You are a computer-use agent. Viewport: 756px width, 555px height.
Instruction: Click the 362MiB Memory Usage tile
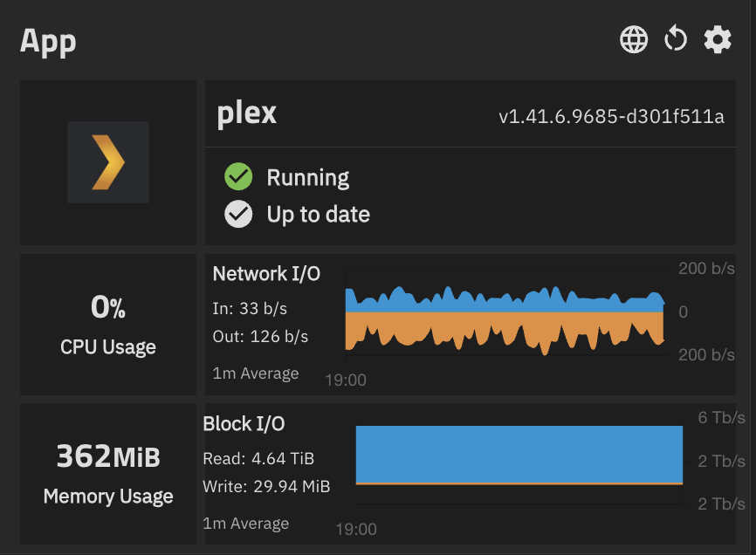[x=108, y=474]
